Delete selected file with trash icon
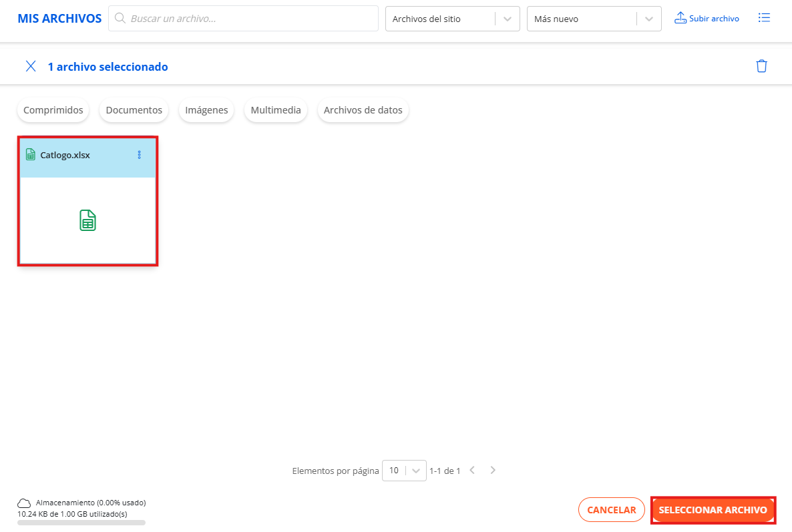 coord(761,66)
